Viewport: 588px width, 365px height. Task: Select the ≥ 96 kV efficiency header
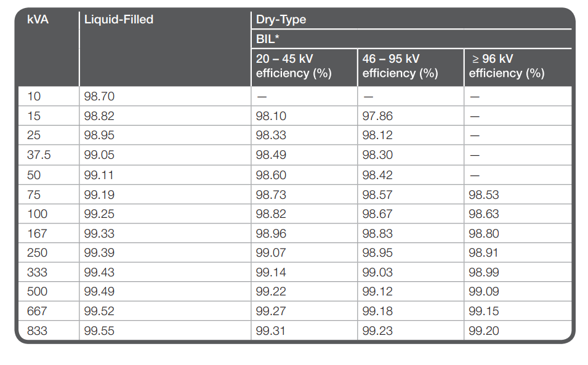click(x=507, y=66)
